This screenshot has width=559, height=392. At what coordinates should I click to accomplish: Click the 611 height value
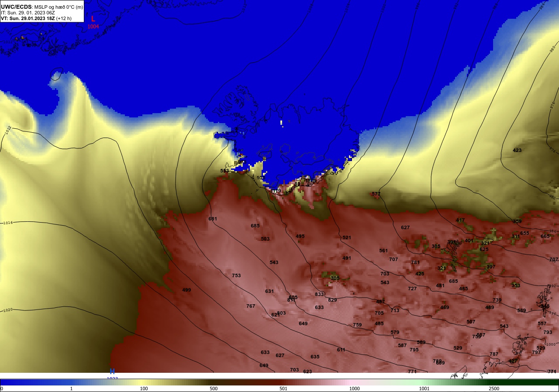[x=341, y=350]
